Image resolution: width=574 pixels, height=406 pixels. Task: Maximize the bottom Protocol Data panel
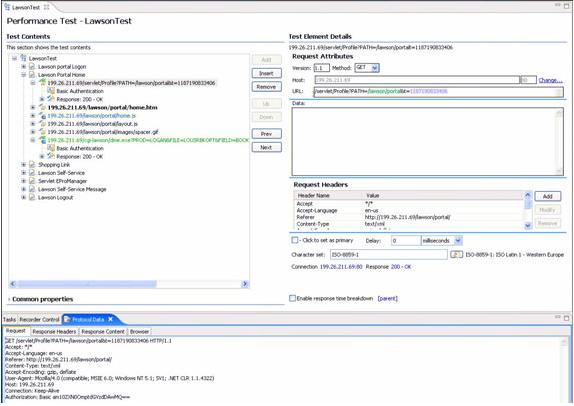[x=566, y=318]
